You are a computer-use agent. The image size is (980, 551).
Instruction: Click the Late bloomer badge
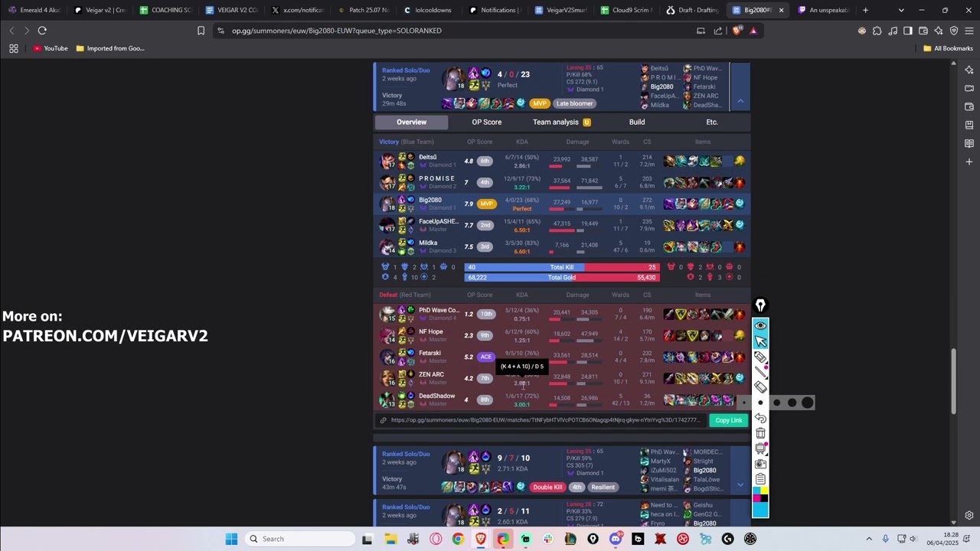click(x=574, y=104)
